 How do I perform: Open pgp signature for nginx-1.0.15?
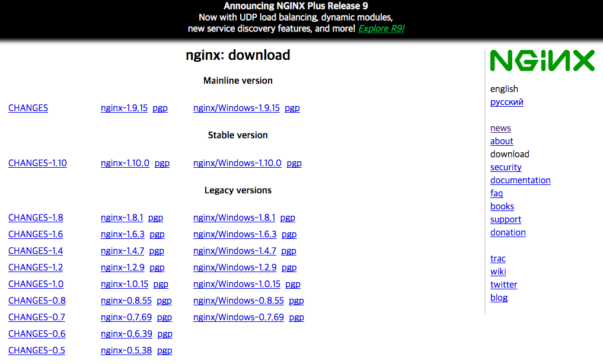tap(161, 285)
